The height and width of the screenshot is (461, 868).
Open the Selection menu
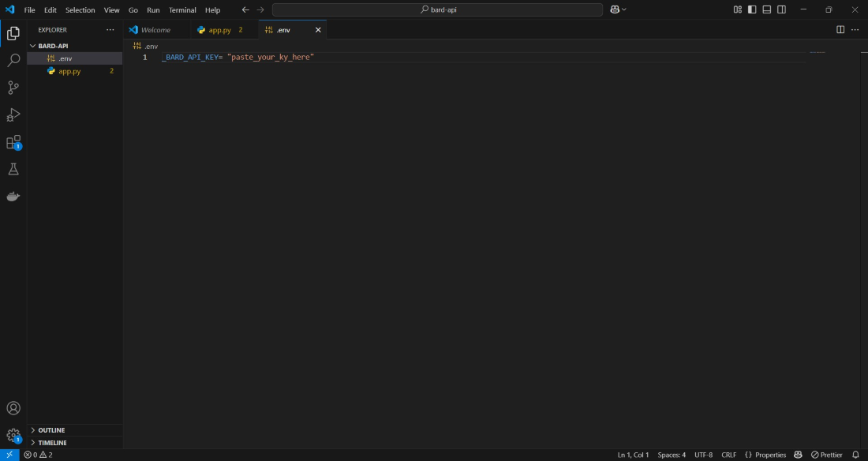80,10
